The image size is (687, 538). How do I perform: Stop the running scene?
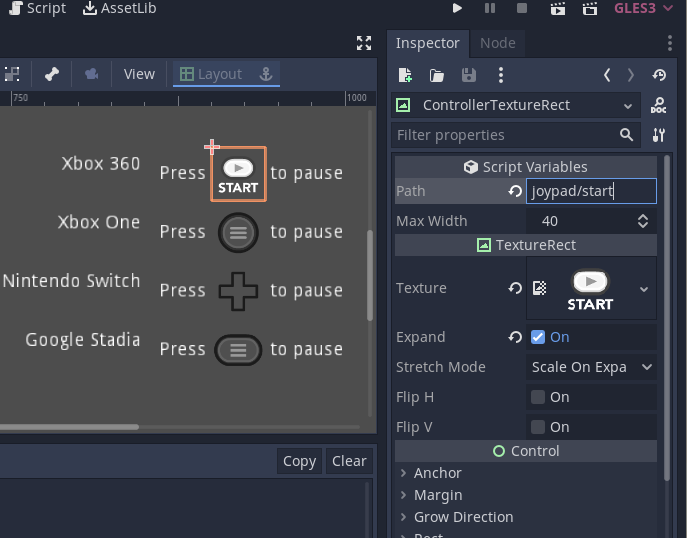(522, 8)
